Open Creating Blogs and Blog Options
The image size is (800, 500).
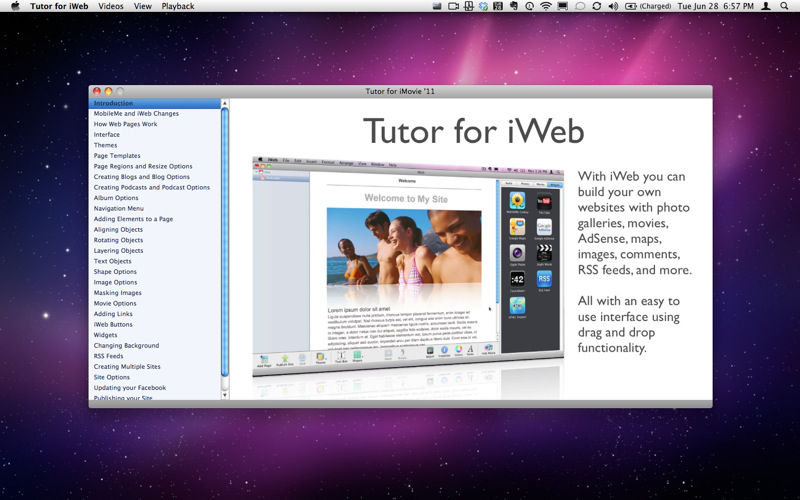[141, 177]
